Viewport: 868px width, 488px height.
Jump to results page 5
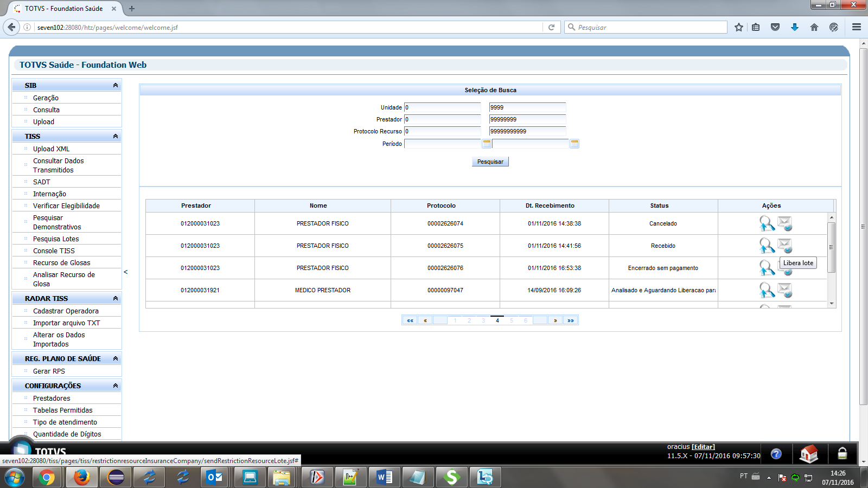512,320
